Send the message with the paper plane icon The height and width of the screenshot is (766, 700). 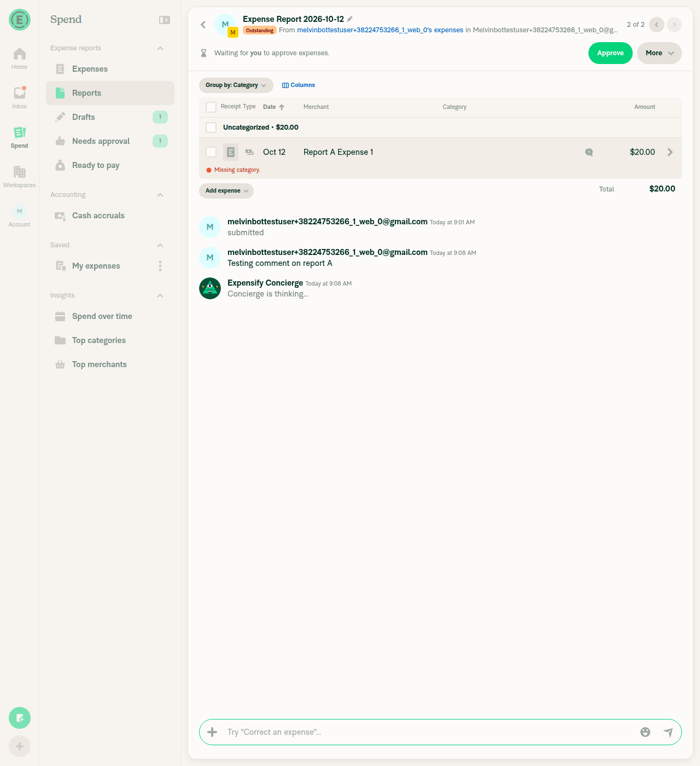pyautogui.click(x=668, y=732)
